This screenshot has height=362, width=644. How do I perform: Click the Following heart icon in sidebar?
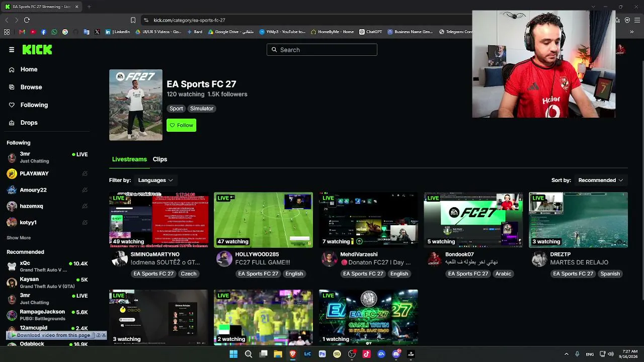tap(12, 105)
